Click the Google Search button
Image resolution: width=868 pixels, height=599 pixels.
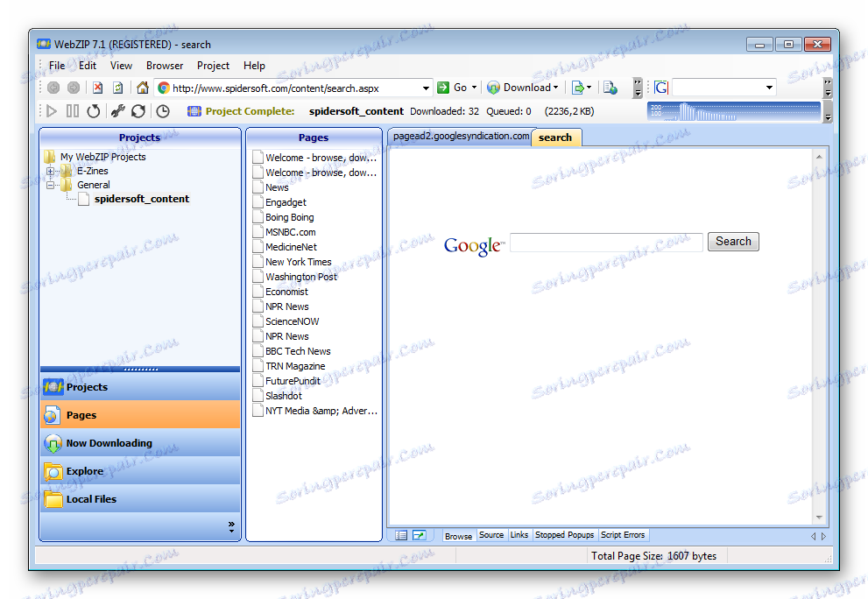[733, 242]
